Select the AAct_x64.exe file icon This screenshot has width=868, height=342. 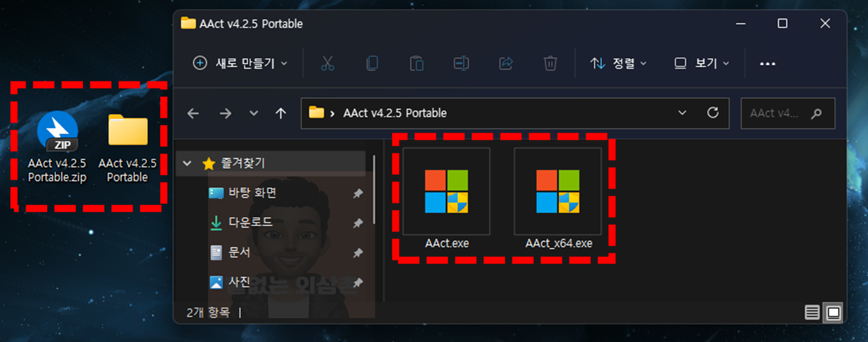click(558, 192)
